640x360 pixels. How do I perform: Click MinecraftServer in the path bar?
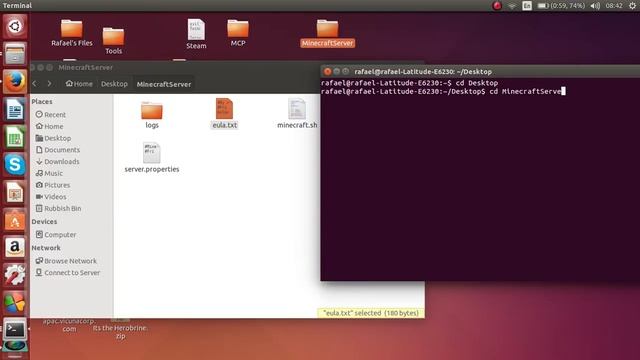tap(164, 84)
